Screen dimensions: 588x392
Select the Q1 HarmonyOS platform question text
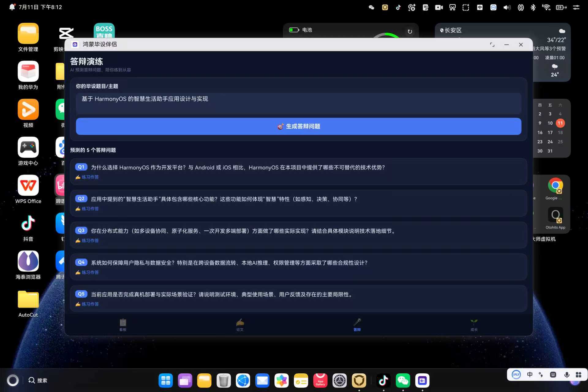tap(238, 168)
